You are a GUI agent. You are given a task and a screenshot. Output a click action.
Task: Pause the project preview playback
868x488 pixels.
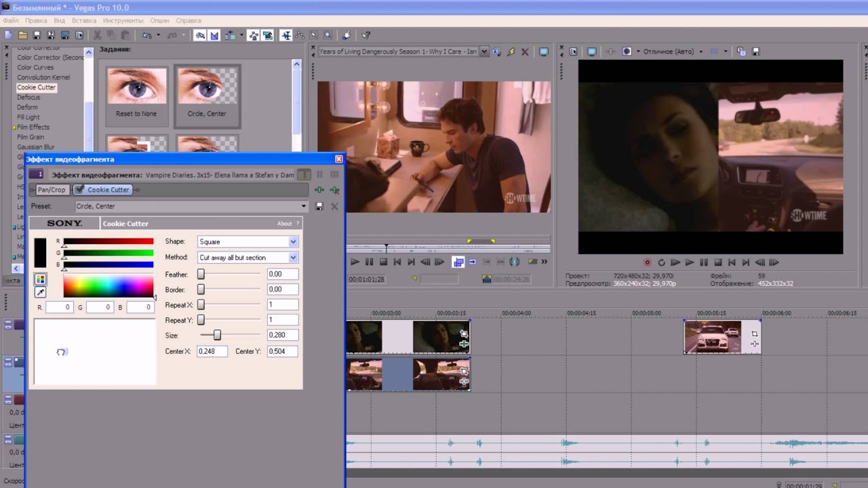704,262
